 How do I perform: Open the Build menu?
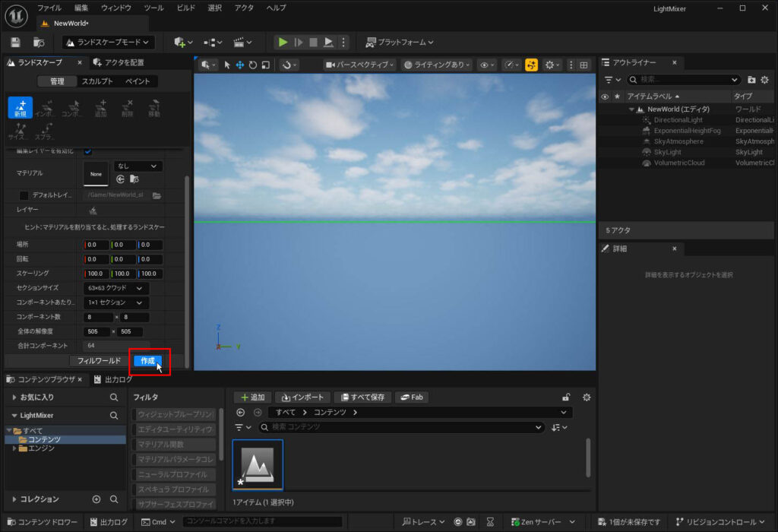[x=185, y=8]
